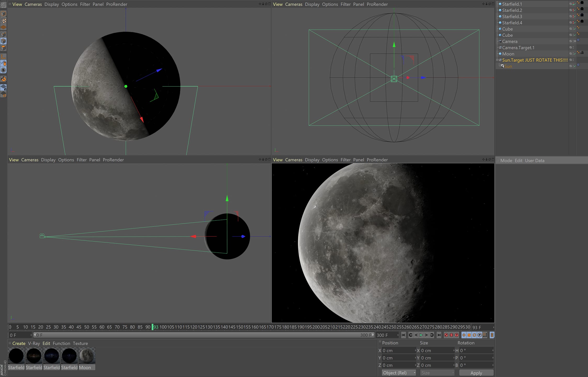Screen dimensions: 588x377
Task: Select the Moon material thumbnail
Action: 87,356
